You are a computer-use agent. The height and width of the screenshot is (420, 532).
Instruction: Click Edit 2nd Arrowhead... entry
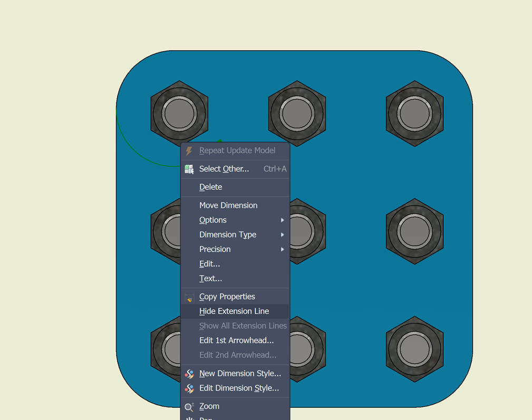236,355
